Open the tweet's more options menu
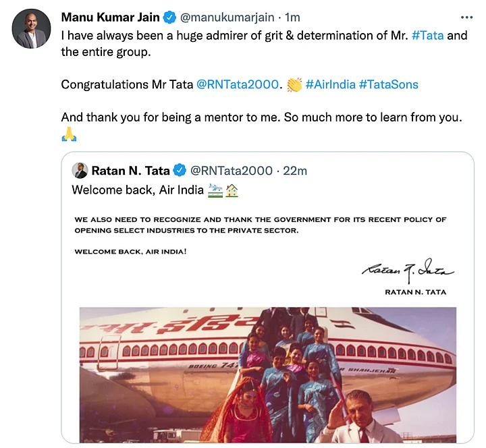 (466, 17)
